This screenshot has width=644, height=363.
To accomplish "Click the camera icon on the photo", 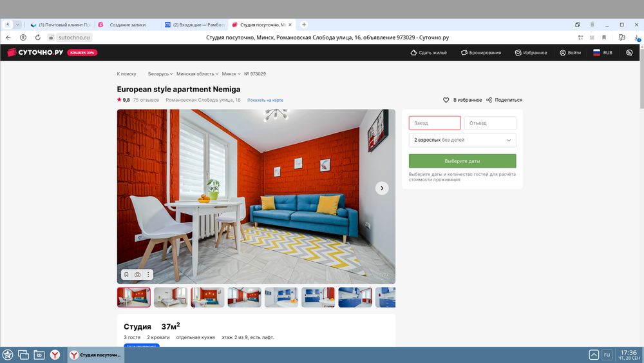I will coord(137,275).
